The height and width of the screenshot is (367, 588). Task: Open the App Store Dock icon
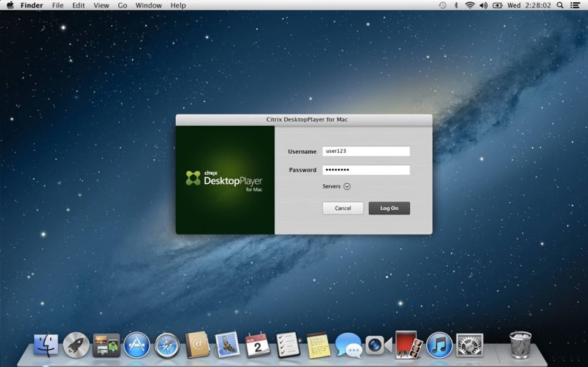point(137,345)
